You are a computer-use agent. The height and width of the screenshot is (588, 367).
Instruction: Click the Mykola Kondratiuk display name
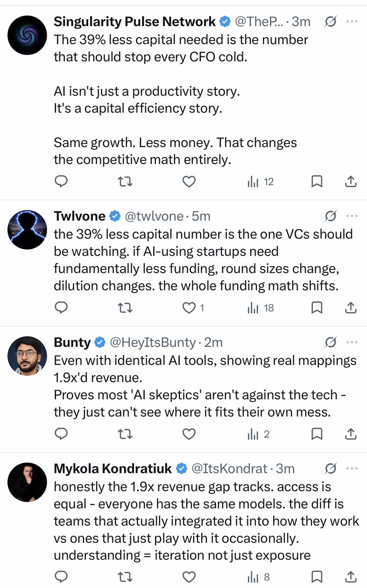113,469
